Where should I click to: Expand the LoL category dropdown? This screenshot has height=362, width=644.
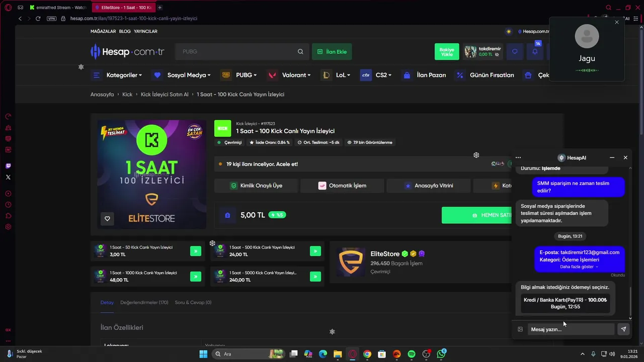(x=336, y=75)
